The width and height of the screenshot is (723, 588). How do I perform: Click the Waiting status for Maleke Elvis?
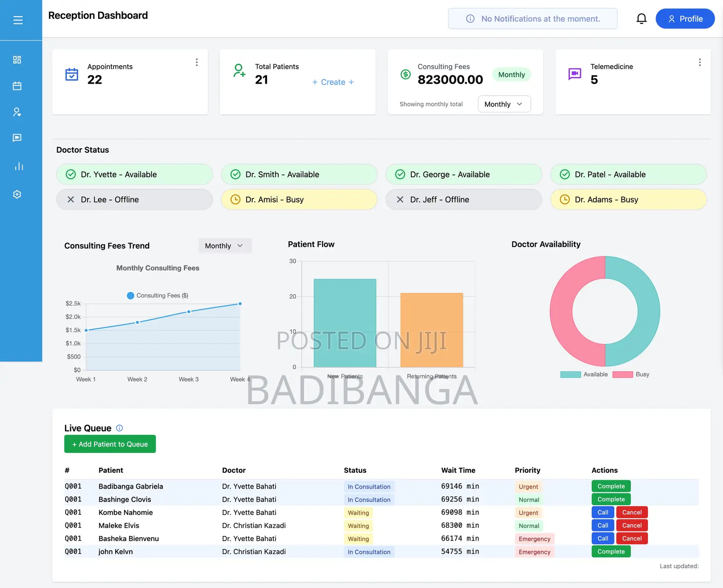tap(358, 526)
